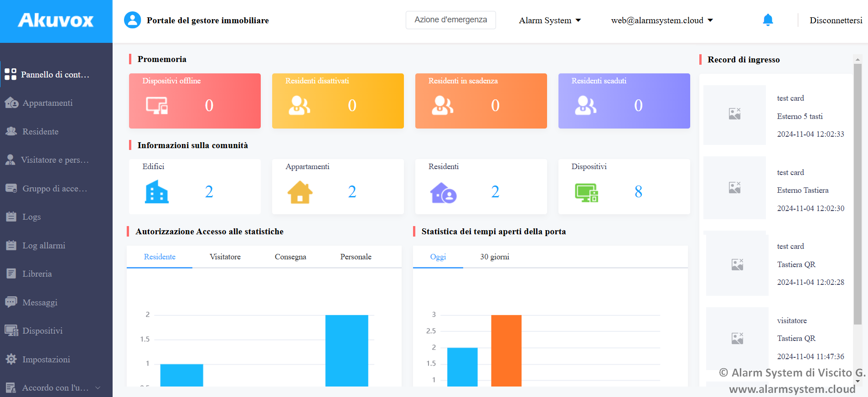The image size is (868, 397).
Task: Open the Libreria menu item
Action: click(x=56, y=273)
